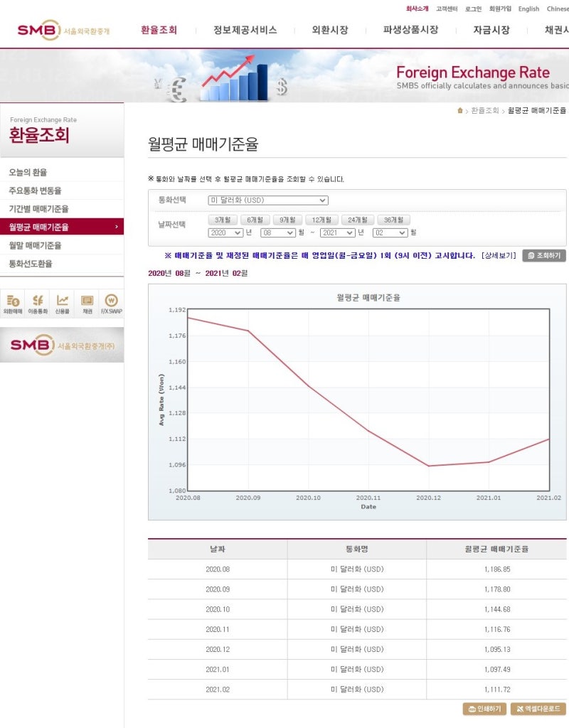
Task: Open the 환율조회 top menu
Action: (x=159, y=30)
